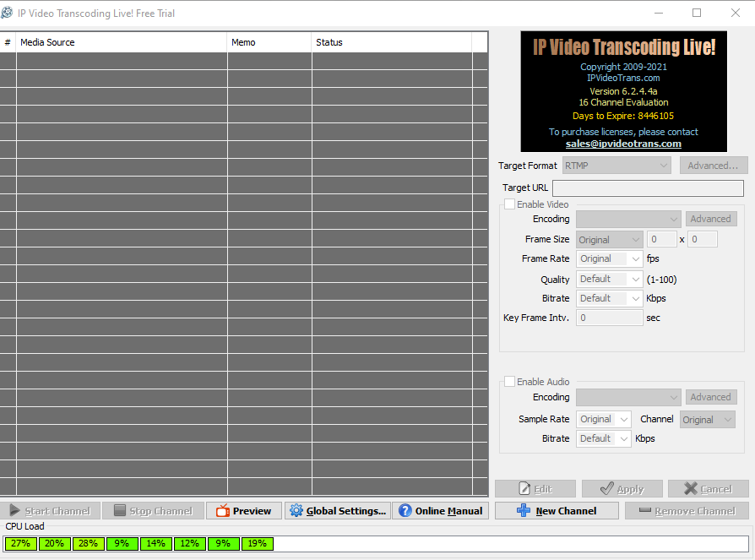
Task: Open the audio Sample Rate dropdown
Action: point(603,420)
